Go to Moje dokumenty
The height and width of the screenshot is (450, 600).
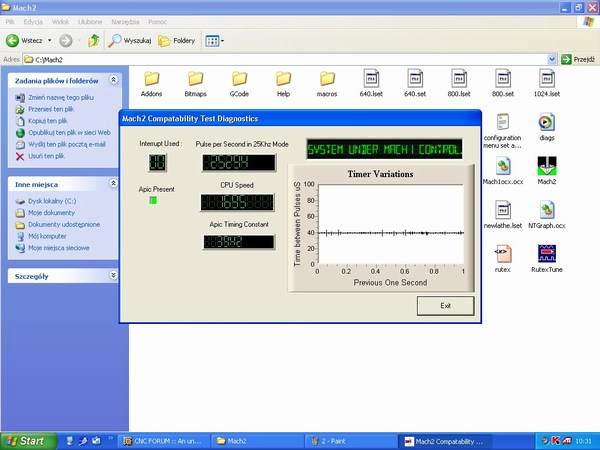pos(51,213)
